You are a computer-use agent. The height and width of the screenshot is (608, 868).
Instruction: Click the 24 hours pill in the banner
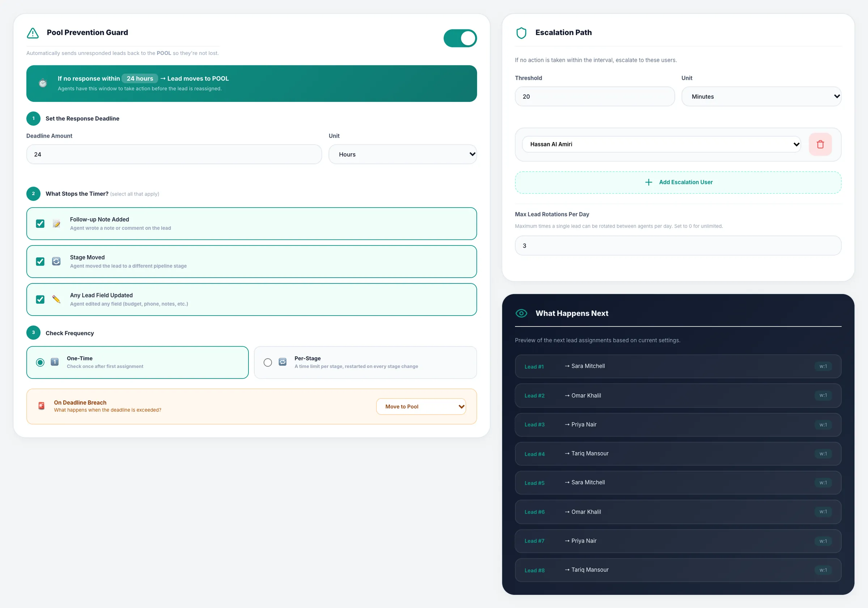140,78
